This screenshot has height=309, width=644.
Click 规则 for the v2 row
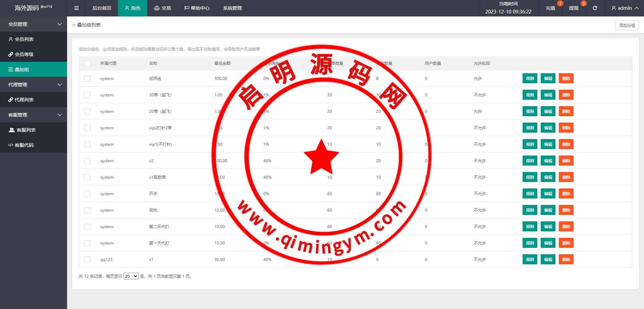[x=530, y=161]
